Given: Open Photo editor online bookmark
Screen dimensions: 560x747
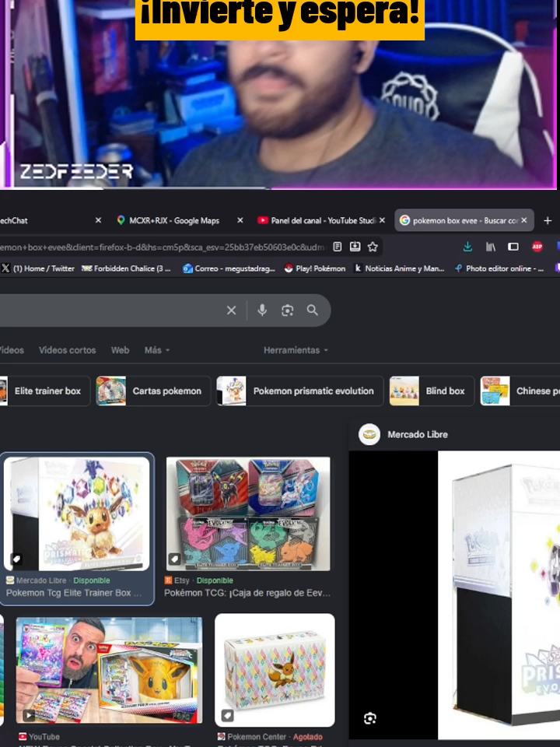Looking at the screenshot, I should 499,268.
